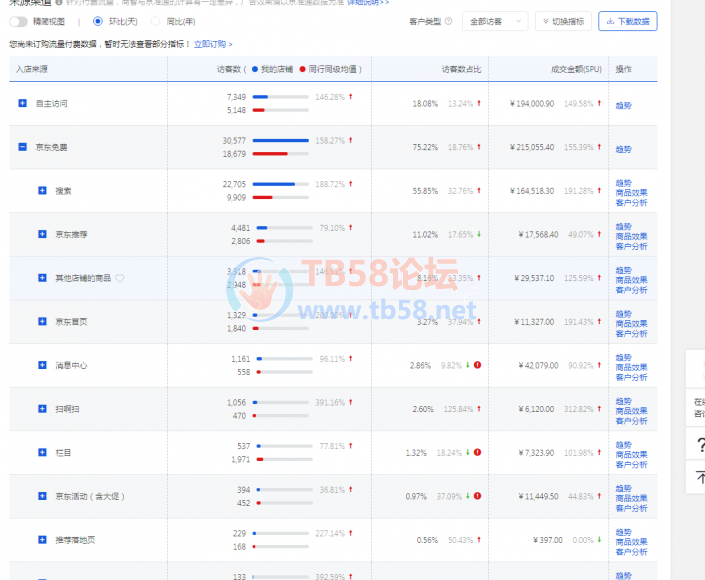Open 趋势 link for 自主访问 row

[x=623, y=105]
